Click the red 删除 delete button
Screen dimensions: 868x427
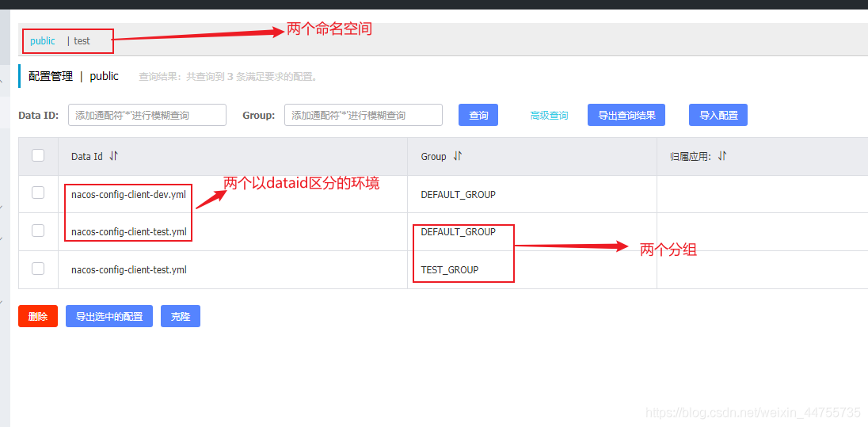point(38,316)
